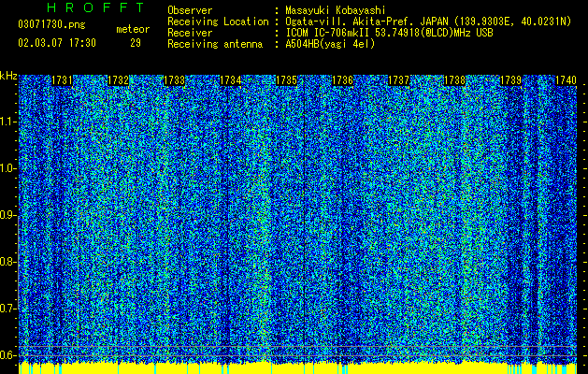Click the date 02.03.07 17:30

pos(57,43)
